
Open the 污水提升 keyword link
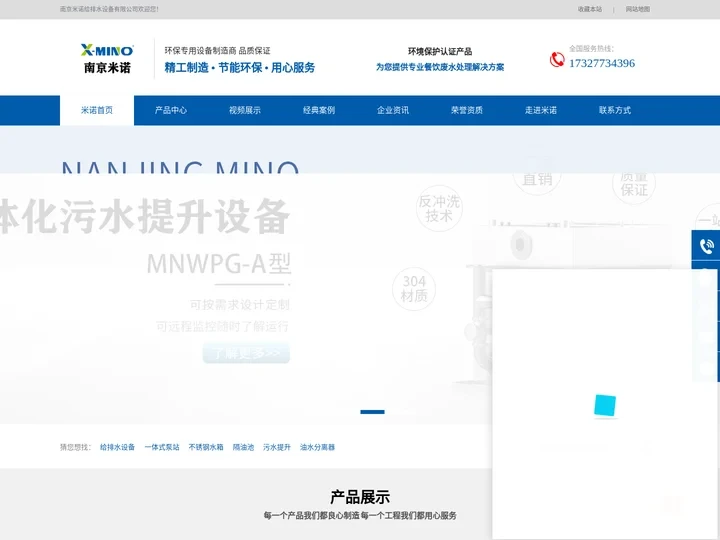coord(276,447)
